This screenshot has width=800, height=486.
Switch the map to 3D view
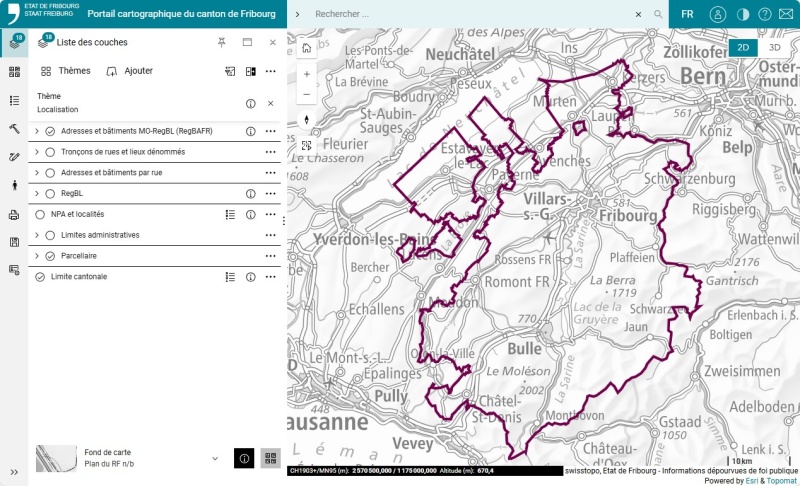(774, 47)
